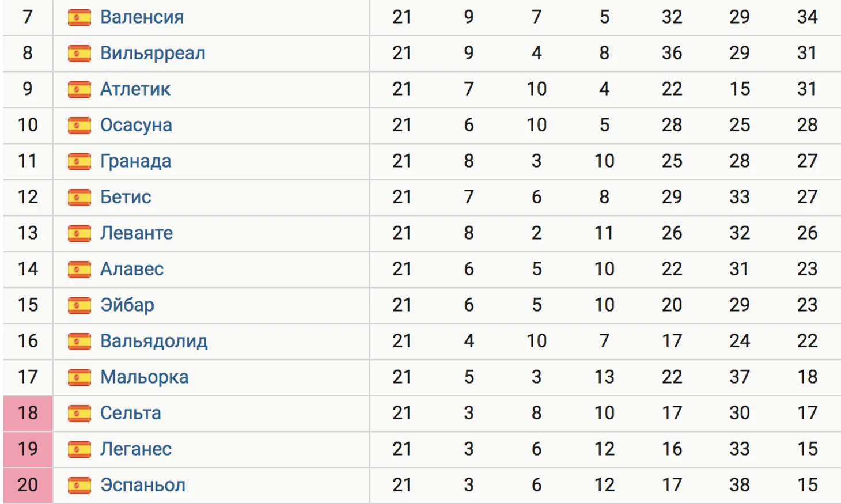Open the Вильярреал team link
Viewport: 841px width, 504px height.
coord(153,54)
